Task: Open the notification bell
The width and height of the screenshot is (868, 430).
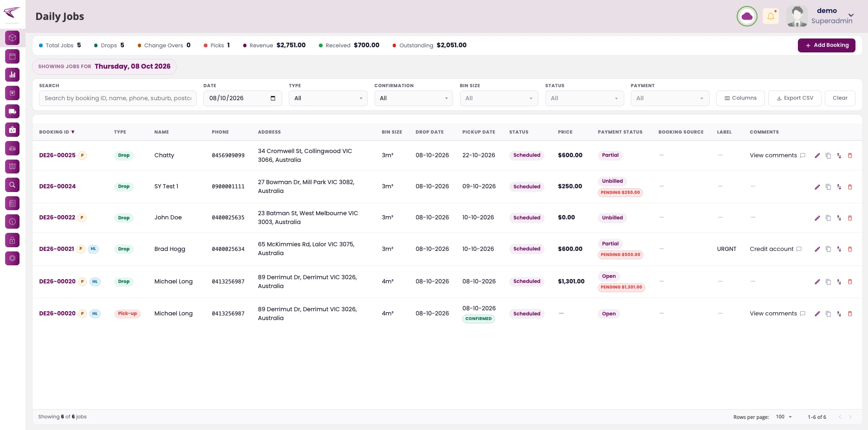Action: pos(771,16)
